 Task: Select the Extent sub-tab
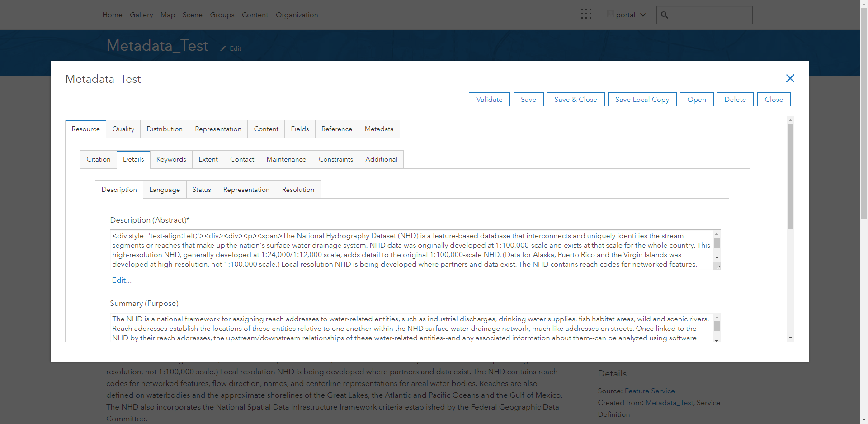point(208,159)
